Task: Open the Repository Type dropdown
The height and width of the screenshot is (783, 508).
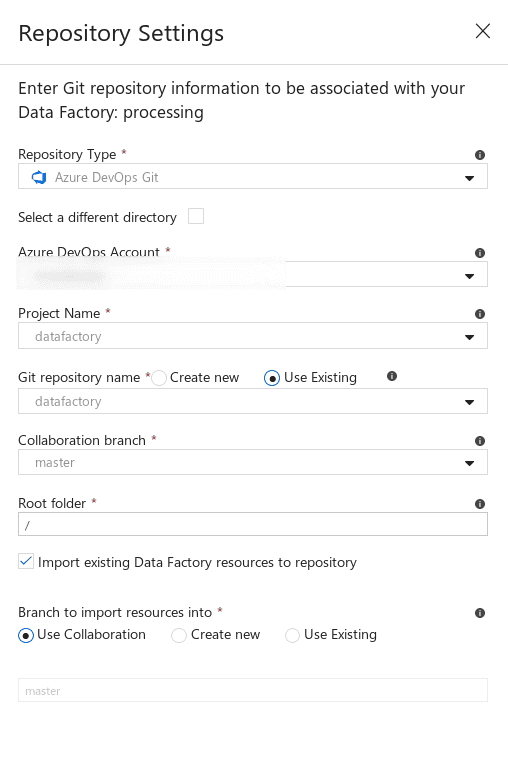Action: [x=253, y=176]
